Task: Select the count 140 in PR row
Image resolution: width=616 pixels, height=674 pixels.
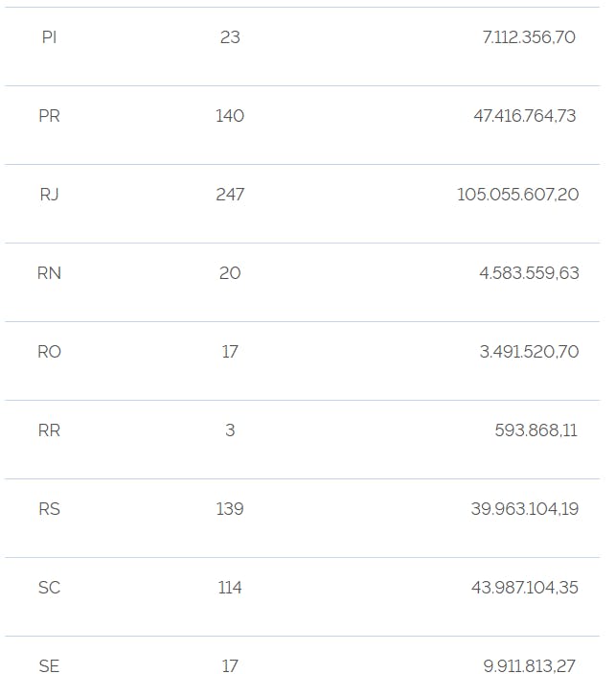Action: pyautogui.click(x=230, y=116)
